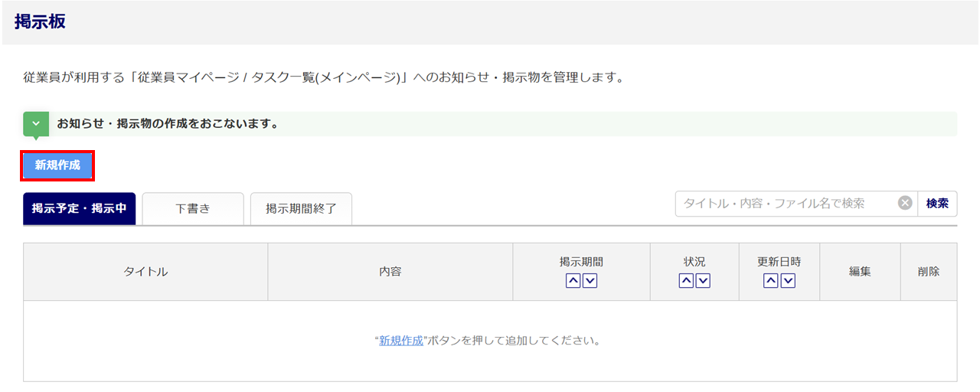Sort 状況 ascending with the up arrow
This screenshot has height=392, width=980.
click(x=686, y=281)
